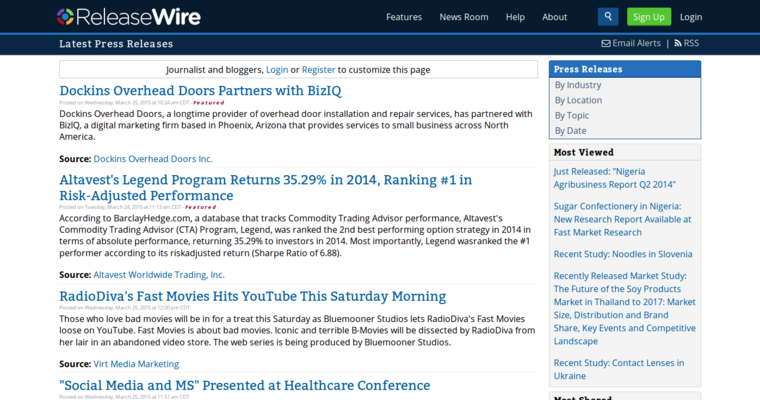
Task: Open the About menu item
Action: pyautogui.click(x=554, y=17)
